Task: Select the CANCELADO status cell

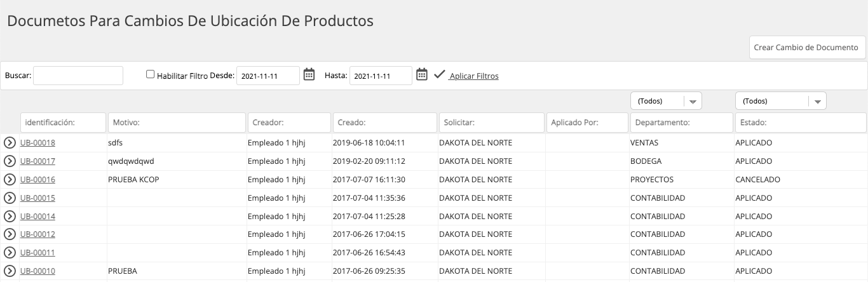Action: pos(757,180)
